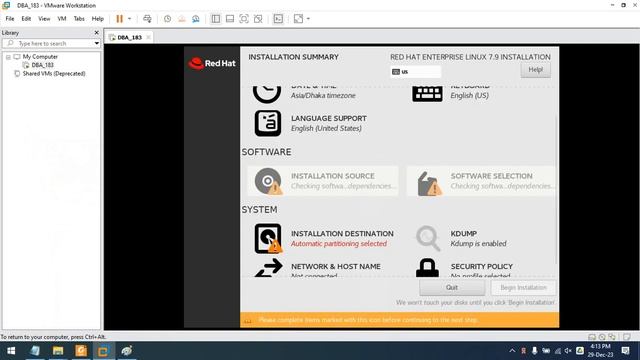640x360 pixels.
Task: Click the Security Policy lock icon
Action: click(x=427, y=268)
